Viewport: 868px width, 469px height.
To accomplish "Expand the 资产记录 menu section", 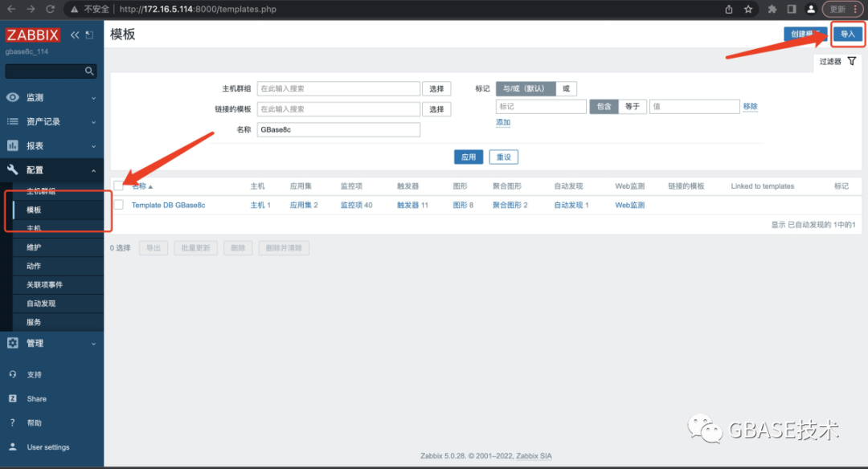I will pos(93,122).
